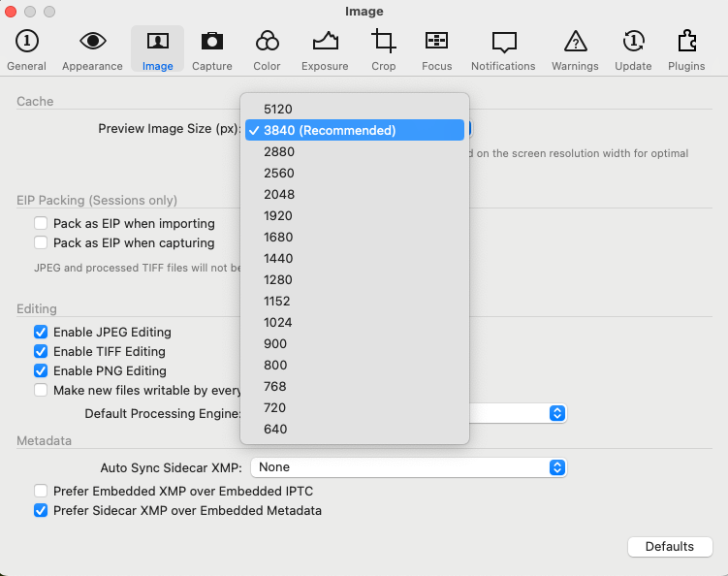Choose 1152 in the popup menu
The height and width of the screenshot is (576, 728).
[x=355, y=302]
